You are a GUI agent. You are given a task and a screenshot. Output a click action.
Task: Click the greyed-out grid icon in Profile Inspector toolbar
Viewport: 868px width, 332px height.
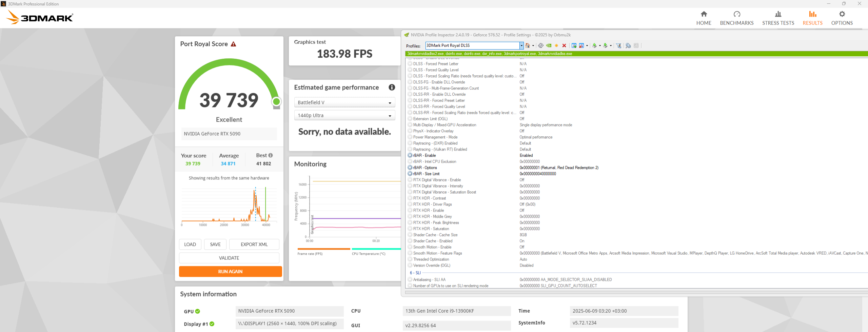[636, 46]
